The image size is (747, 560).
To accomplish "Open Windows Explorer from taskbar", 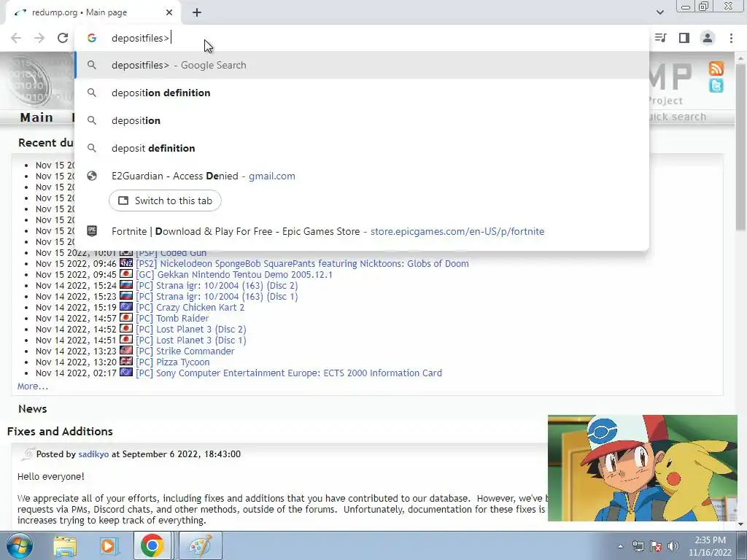I will 65,546.
